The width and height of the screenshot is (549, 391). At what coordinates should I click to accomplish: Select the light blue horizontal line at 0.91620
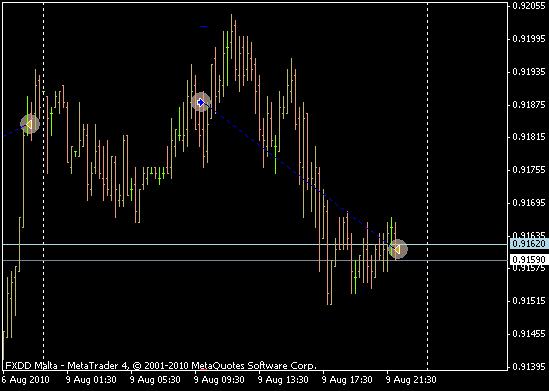(x=255, y=244)
